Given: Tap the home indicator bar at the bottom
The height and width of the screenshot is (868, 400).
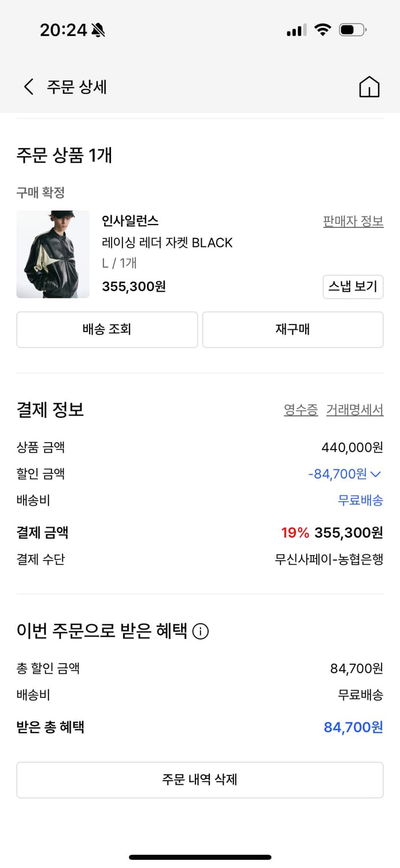Looking at the screenshot, I should tap(200, 857).
